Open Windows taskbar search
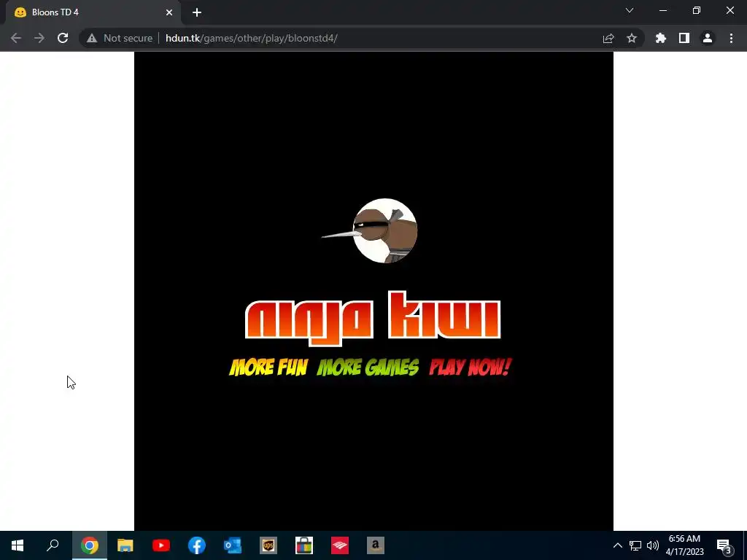The height and width of the screenshot is (560, 747). (53, 545)
